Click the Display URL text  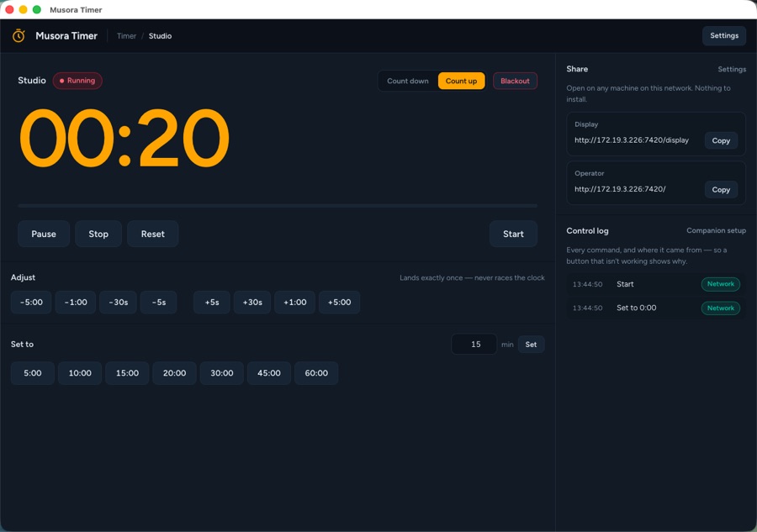pos(632,140)
